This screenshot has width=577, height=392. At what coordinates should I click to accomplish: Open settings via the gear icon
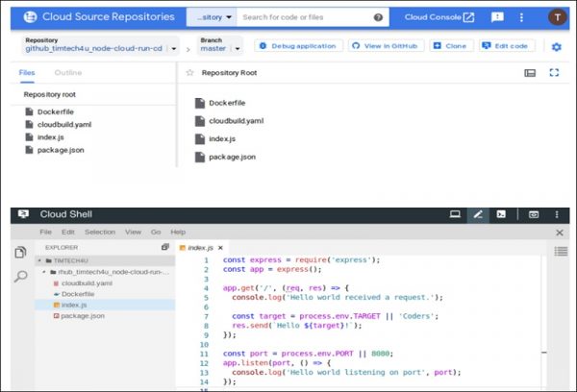556,47
